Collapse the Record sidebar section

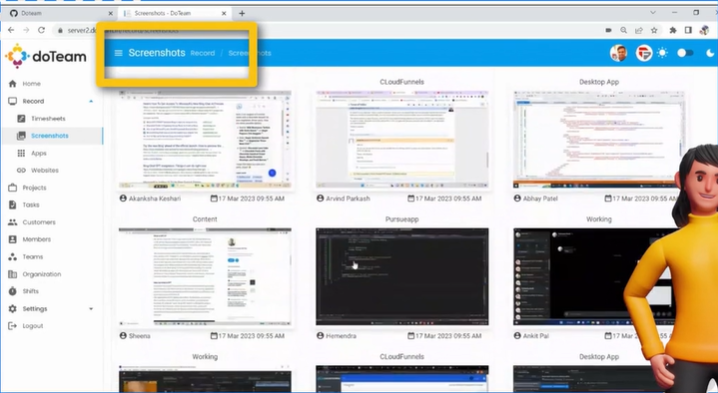pyautogui.click(x=91, y=101)
